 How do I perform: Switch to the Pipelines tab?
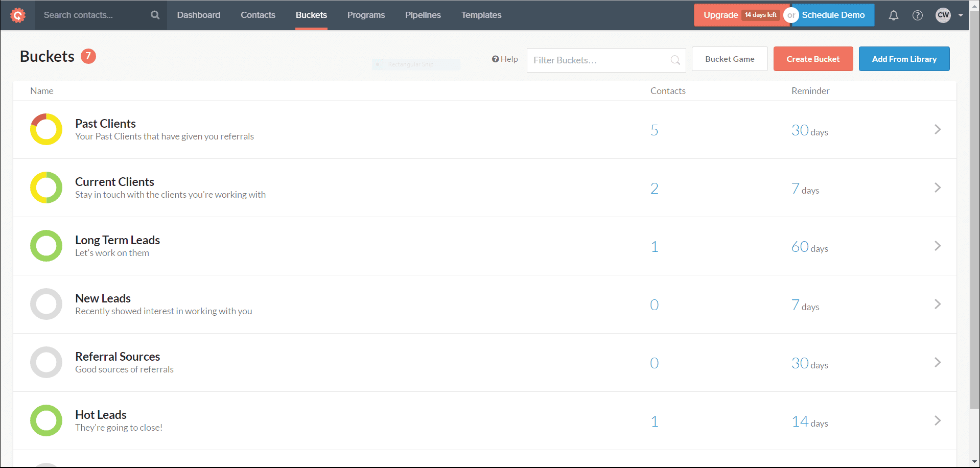pyautogui.click(x=423, y=15)
